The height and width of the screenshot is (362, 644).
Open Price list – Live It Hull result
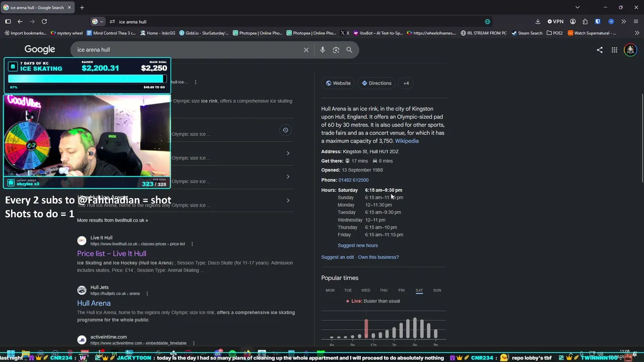tap(112, 253)
